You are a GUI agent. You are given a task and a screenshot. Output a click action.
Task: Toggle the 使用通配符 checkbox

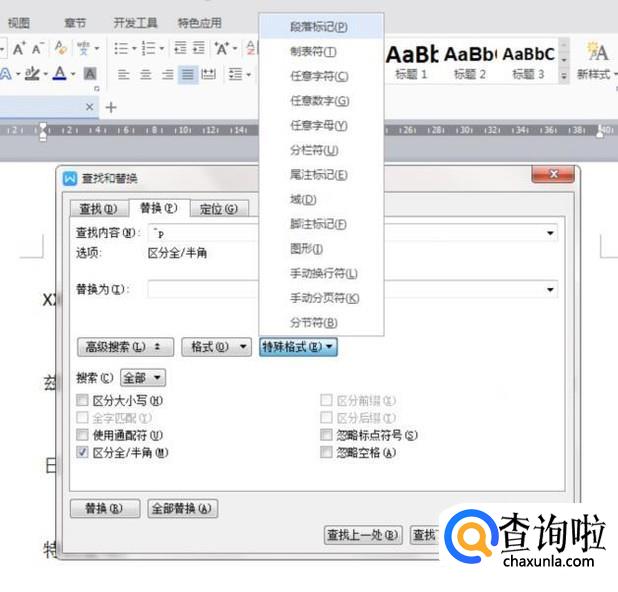(x=82, y=435)
